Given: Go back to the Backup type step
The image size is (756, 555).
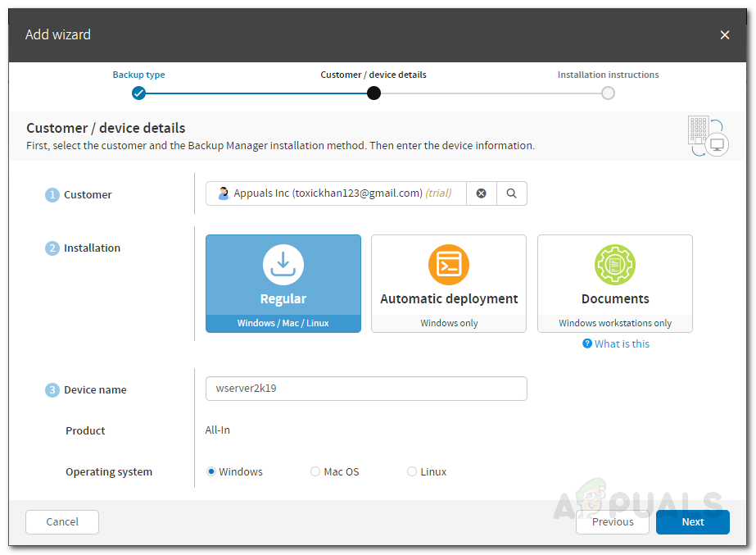Looking at the screenshot, I should tap(139, 93).
